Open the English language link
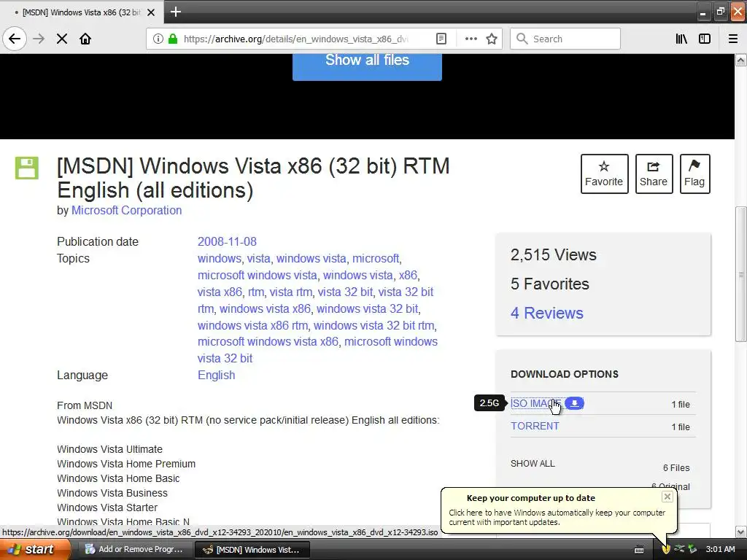 (x=216, y=376)
